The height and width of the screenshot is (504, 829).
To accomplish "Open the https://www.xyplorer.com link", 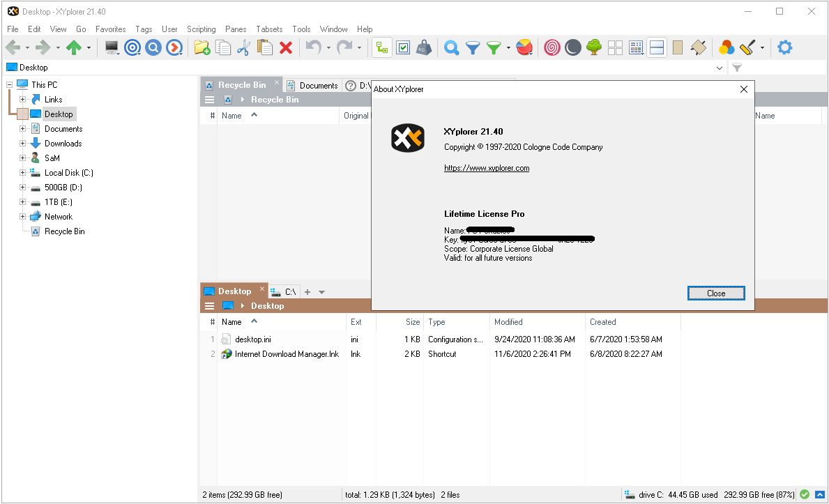I will tap(487, 168).
